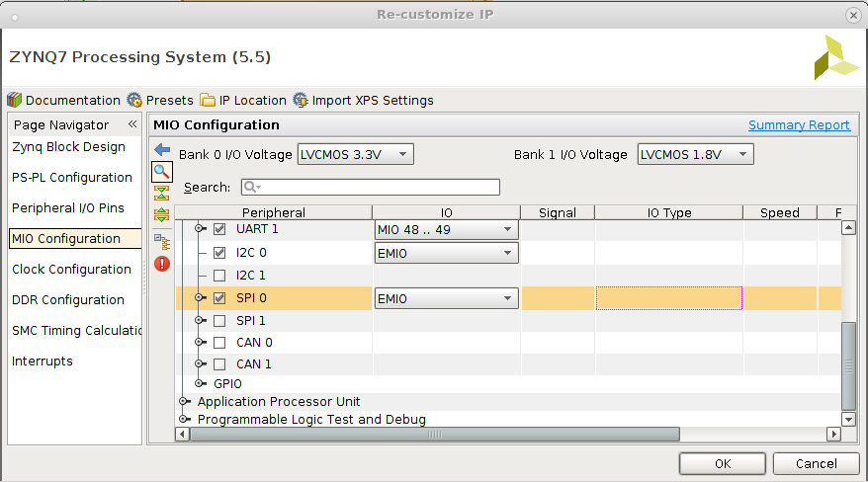Expand Programmable Logic Test and Debug
The width and height of the screenshot is (868, 482).
coord(184,419)
